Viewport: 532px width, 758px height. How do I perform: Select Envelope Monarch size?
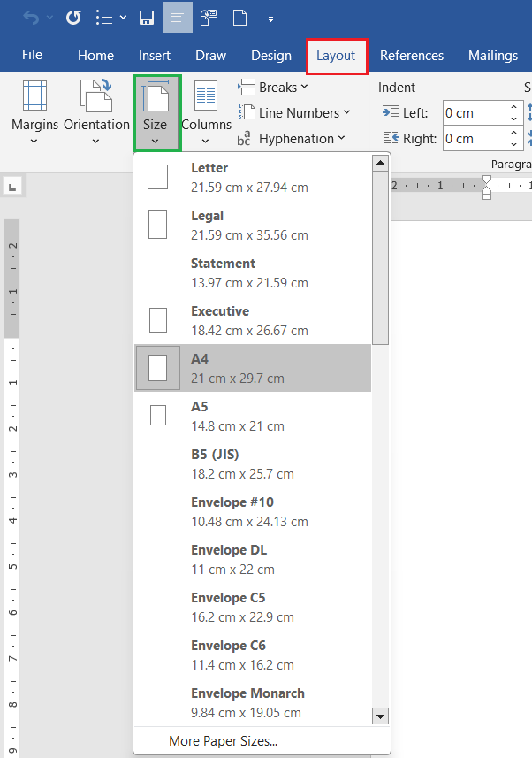pos(253,703)
